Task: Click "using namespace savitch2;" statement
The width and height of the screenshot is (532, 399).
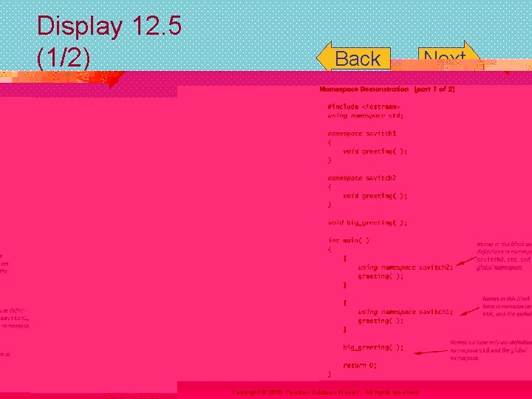Action: (406, 267)
